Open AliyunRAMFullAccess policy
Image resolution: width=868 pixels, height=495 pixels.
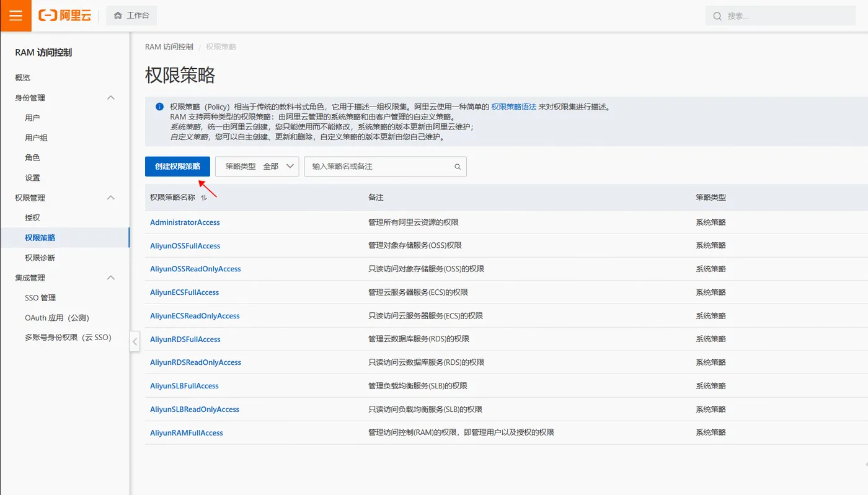[x=187, y=433]
